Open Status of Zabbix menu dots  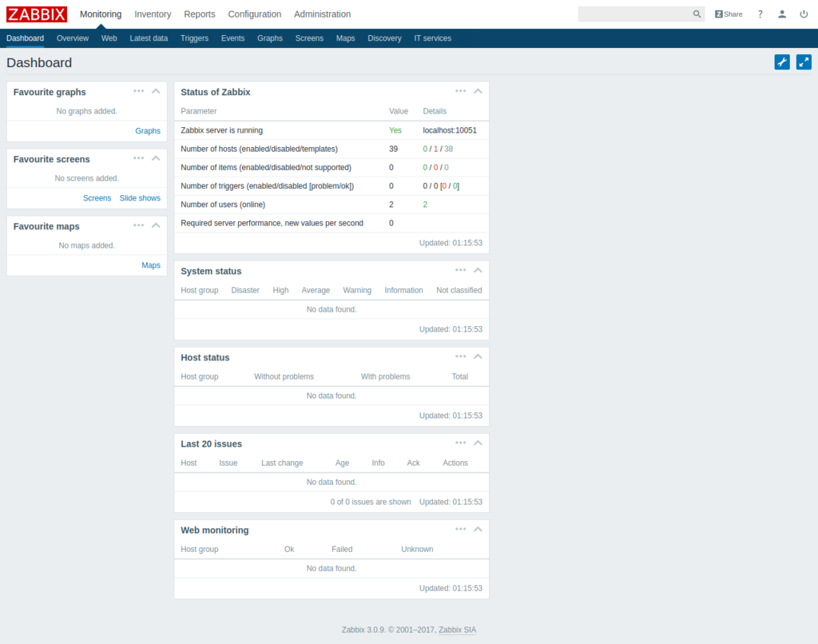click(460, 91)
